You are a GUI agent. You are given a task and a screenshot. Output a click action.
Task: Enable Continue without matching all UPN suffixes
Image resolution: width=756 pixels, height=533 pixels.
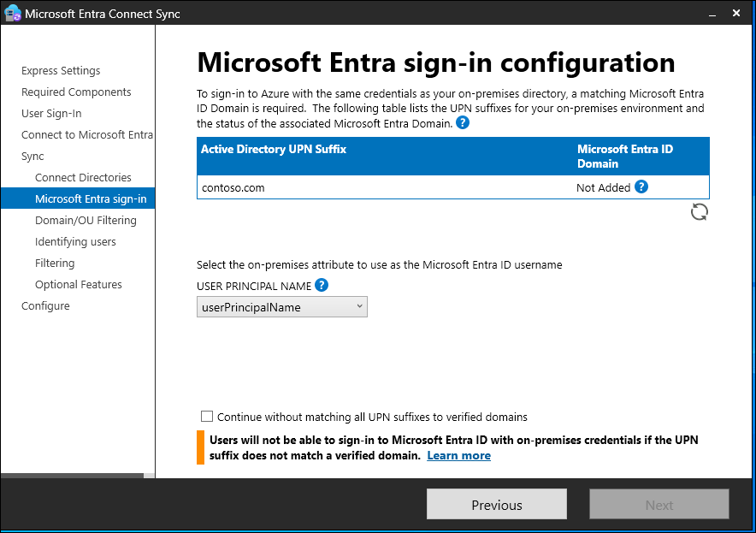point(207,417)
